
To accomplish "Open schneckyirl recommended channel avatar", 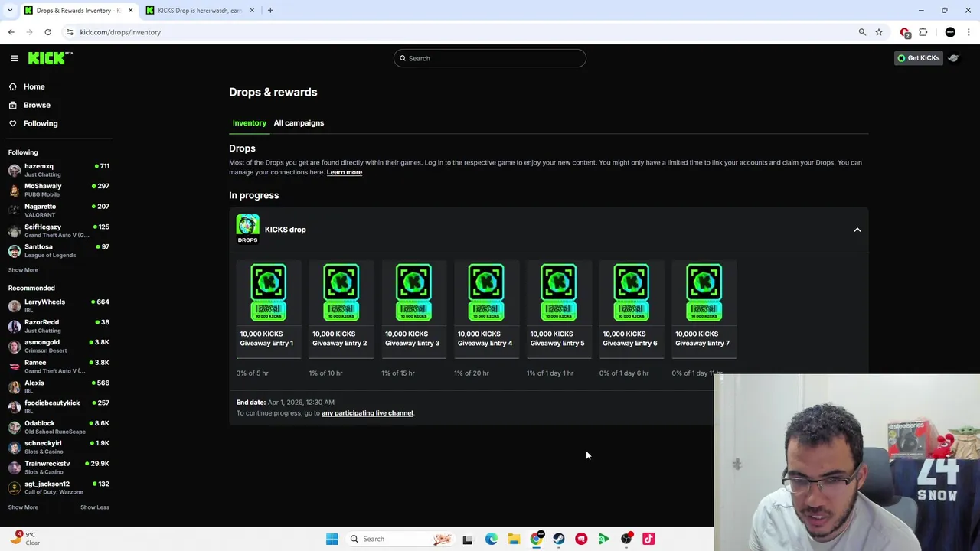I will click(x=15, y=448).
